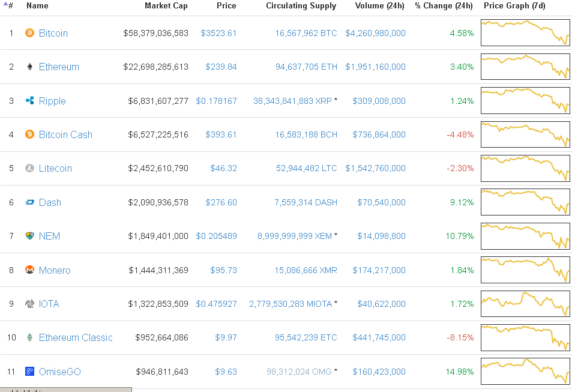This screenshot has width=572, height=392.
Task: Click the Ethereum diamond logo icon
Action: [x=29, y=67]
